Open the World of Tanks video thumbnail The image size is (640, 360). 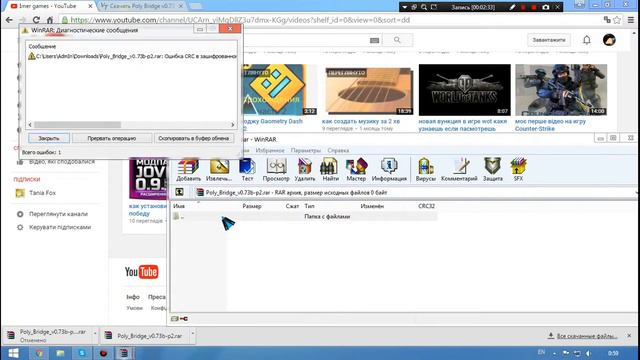point(464,90)
